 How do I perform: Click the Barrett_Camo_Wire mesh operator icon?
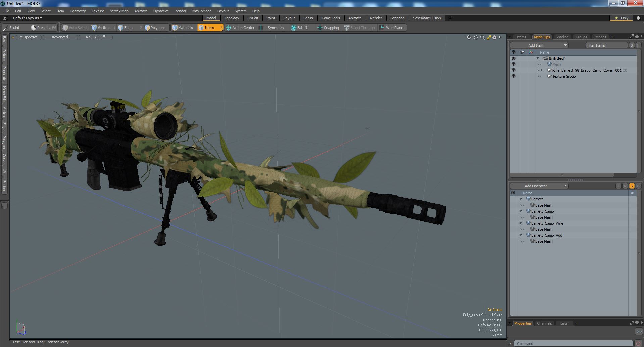[x=528, y=223]
